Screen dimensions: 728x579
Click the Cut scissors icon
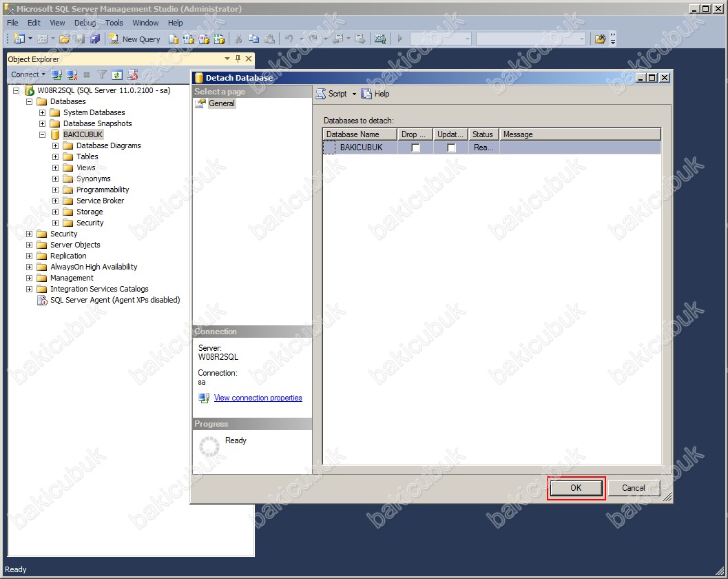pos(238,39)
